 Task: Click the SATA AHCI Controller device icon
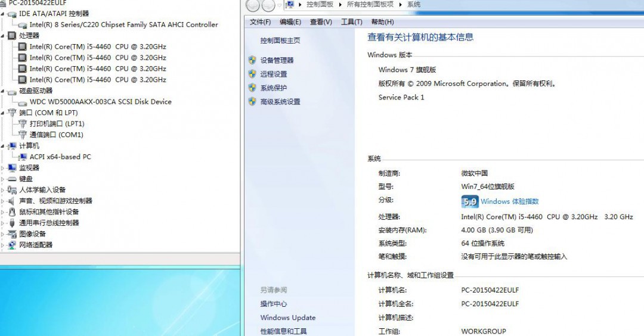[x=23, y=25]
